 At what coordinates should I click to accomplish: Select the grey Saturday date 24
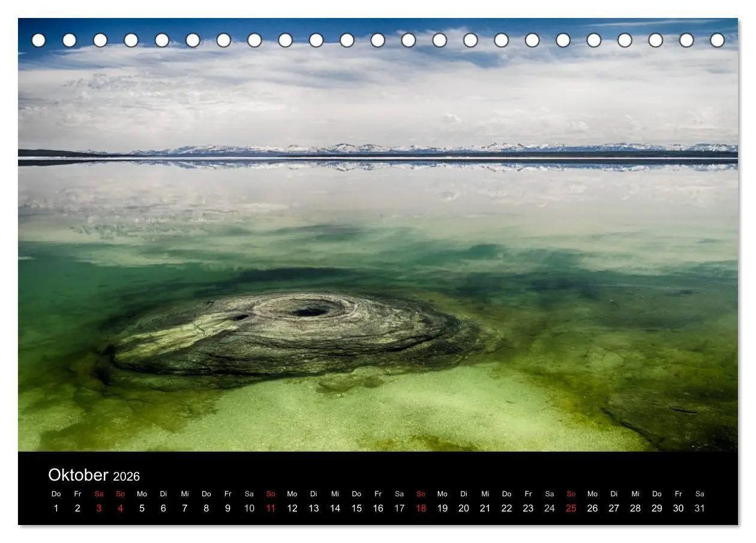tap(550, 508)
